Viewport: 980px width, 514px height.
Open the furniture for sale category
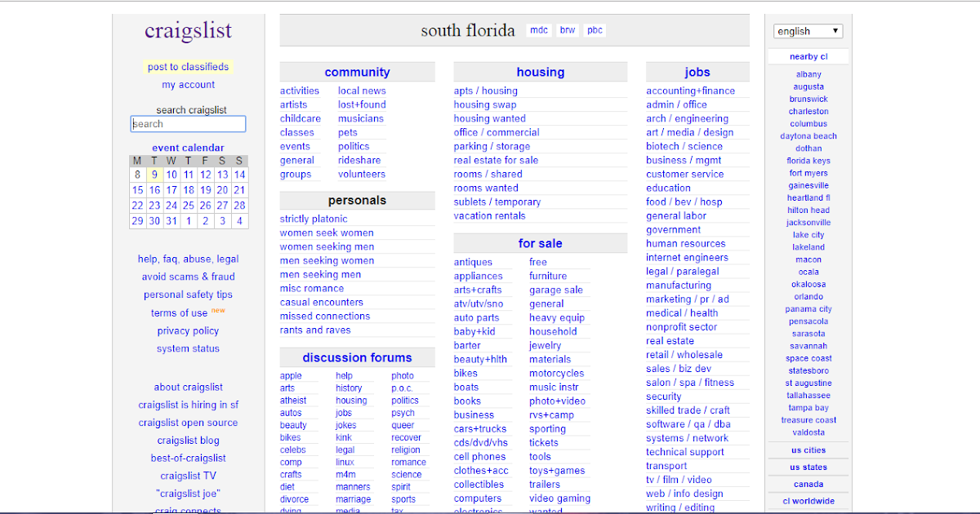tap(548, 277)
